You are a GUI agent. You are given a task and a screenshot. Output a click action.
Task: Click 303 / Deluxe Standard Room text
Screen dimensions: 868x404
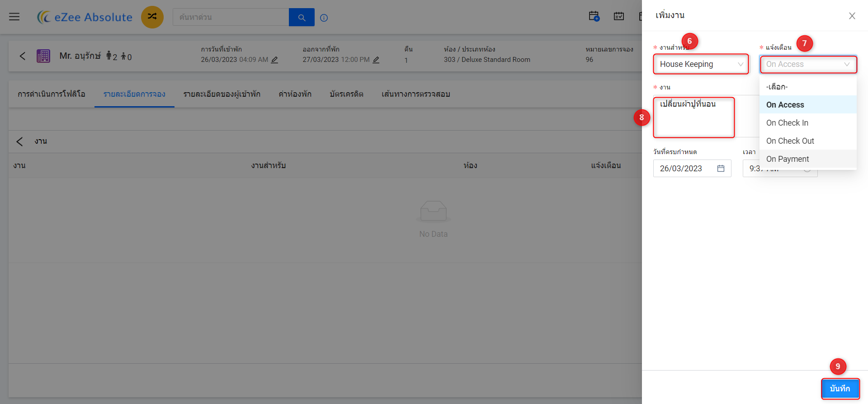pyautogui.click(x=487, y=60)
